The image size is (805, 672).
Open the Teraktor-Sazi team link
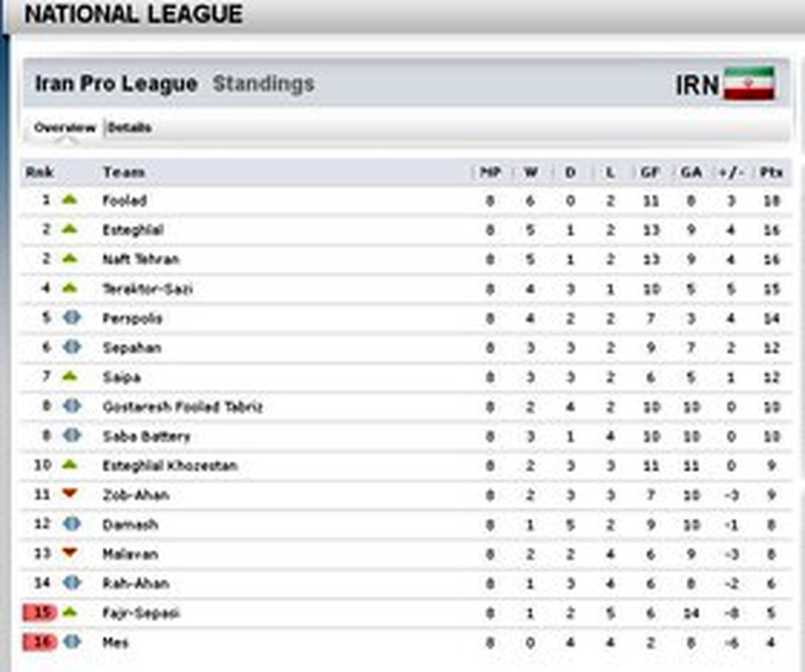(x=148, y=288)
